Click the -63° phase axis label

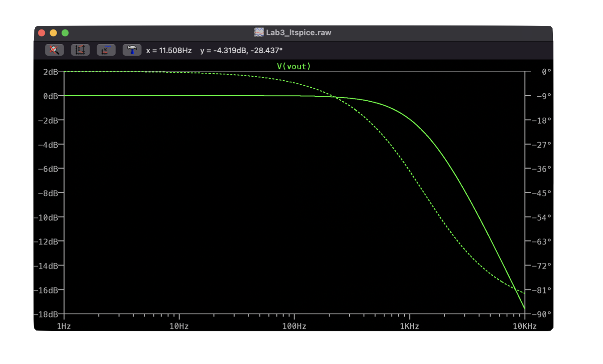point(542,241)
